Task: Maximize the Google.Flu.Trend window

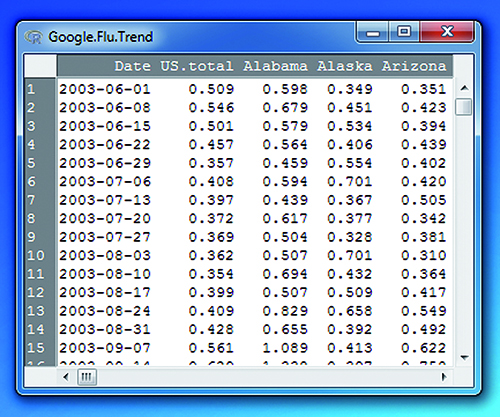Action: (404, 32)
